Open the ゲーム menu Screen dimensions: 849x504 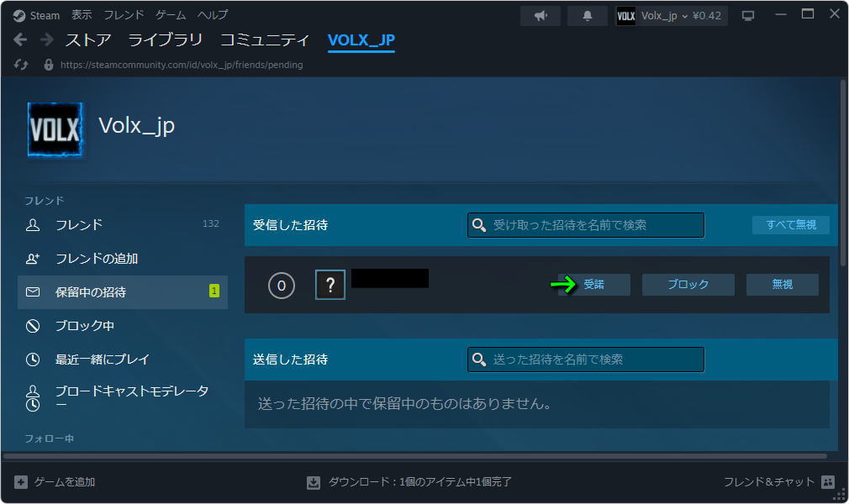(171, 15)
